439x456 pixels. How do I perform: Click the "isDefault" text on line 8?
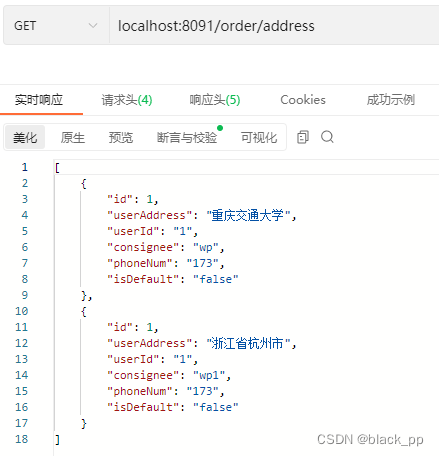(143, 279)
